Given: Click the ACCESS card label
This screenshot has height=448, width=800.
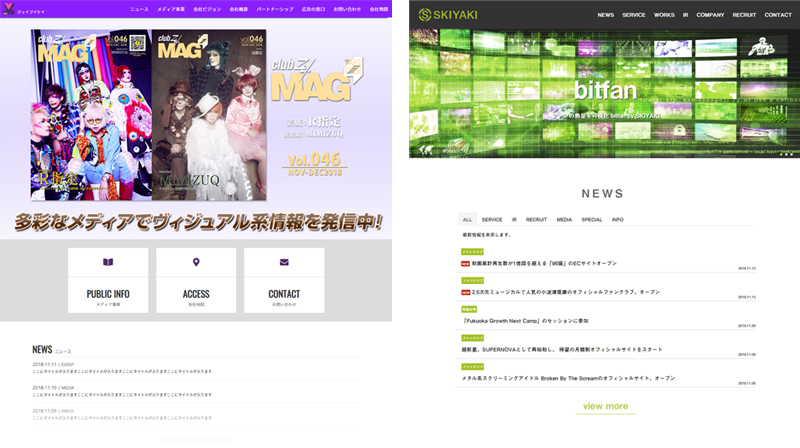Looking at the screenshot, I should pos(196,294).
